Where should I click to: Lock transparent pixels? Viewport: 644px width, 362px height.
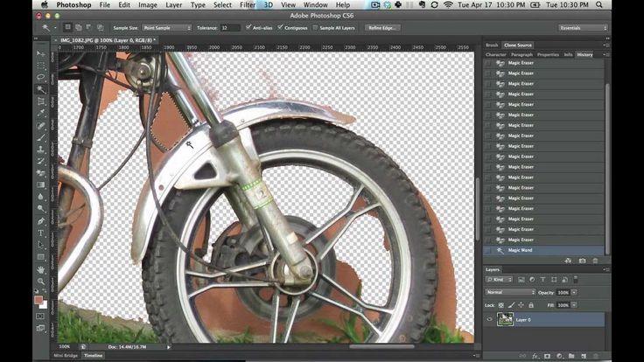(x=501, y=305)
